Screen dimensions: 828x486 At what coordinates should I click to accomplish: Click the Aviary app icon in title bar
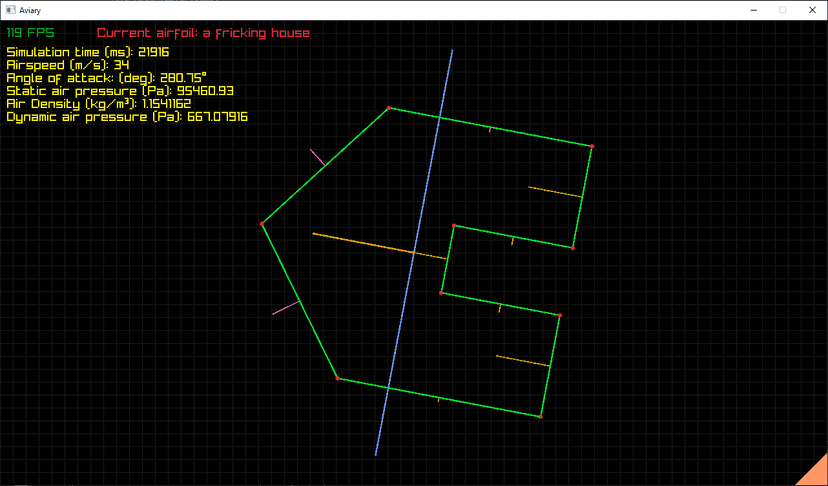coord(11,10)
